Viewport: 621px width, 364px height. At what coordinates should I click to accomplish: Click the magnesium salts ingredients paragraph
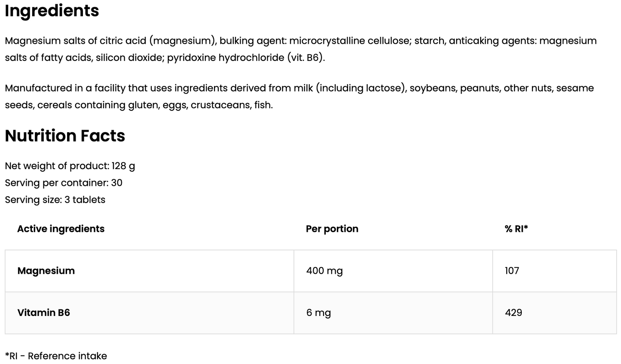point(300,49)
